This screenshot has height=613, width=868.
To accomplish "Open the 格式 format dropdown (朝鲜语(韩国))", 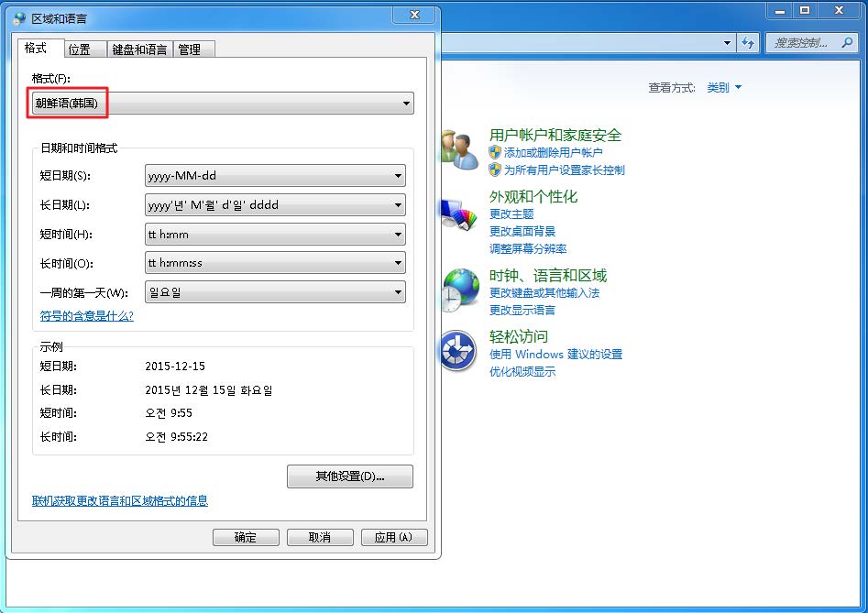I will pyautogui.click(x=223, y=103).
